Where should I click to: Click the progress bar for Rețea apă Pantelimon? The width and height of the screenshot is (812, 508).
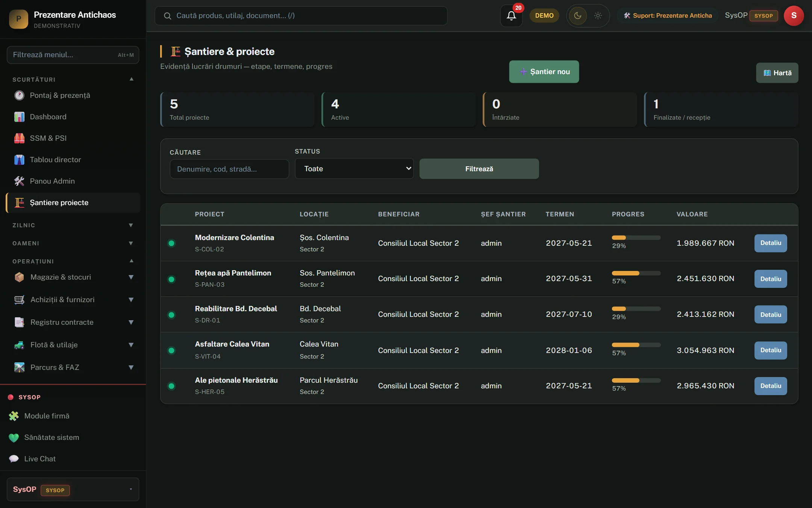[636, 273]
